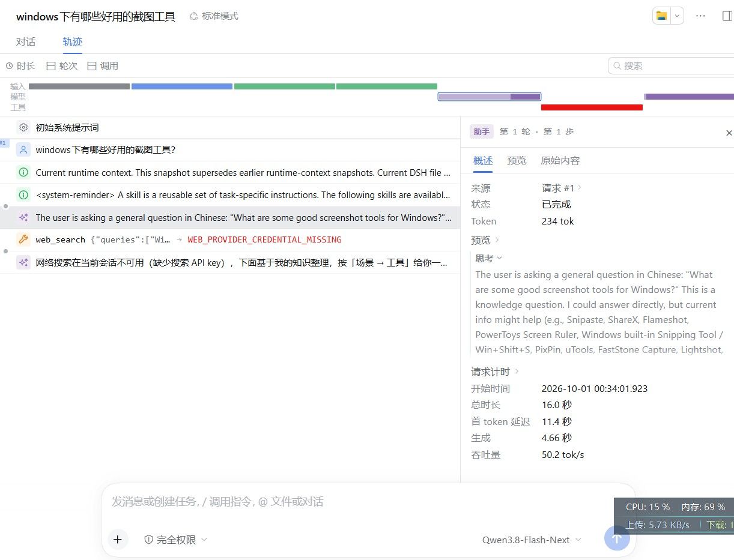This screenshot has height=560, width=734.
Task: Collapse the 思考 section
Action: [489, 258]
